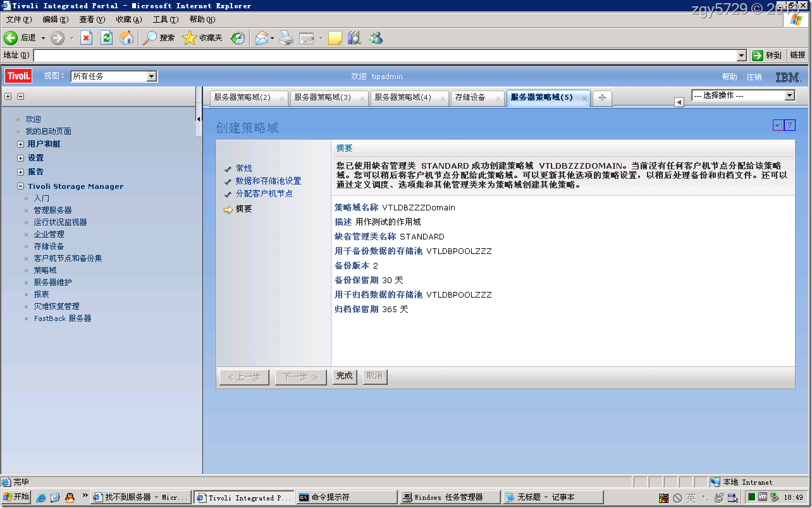Add a new tab with plus icon
The height and width of the screenshot is (508, 812).
click(x=602, y=97)
